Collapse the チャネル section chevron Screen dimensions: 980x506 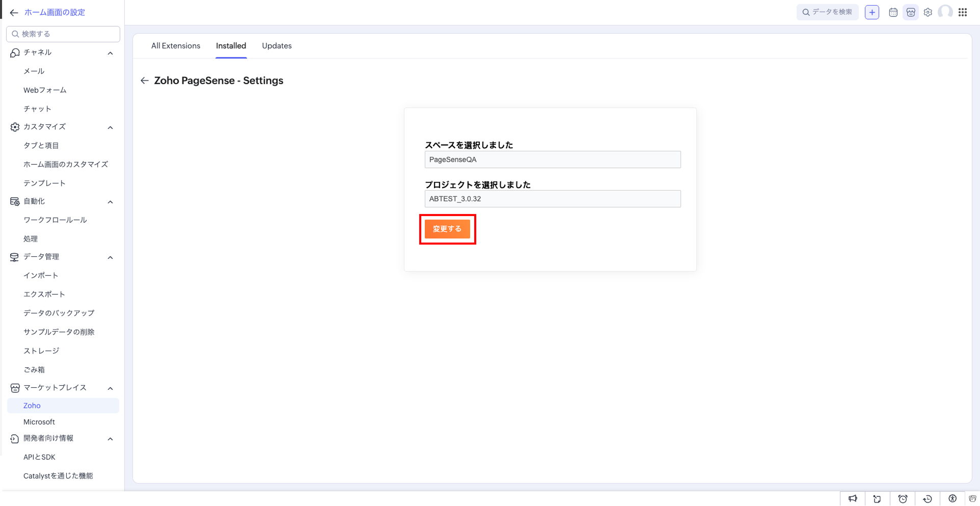[110, 53]
